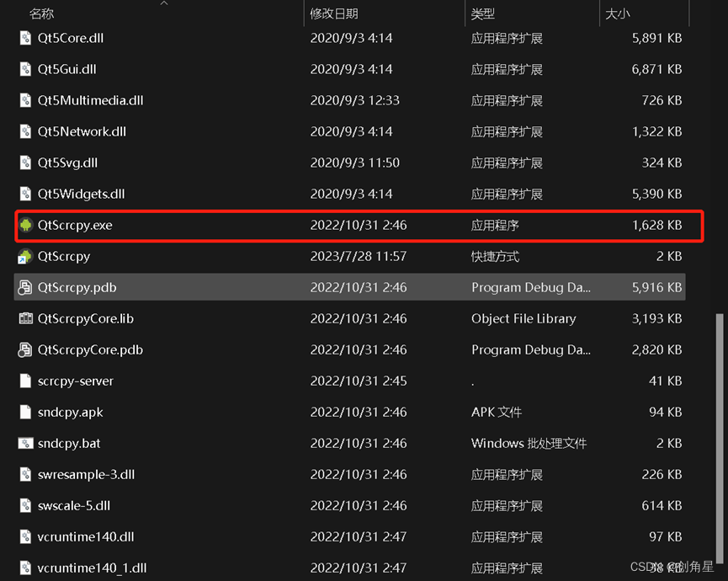The height and width of the screenshot is (581, 728).
Task: Select the file name QtScrcpy.pdb
Action: pyautogui.click(x=77, y=287)
